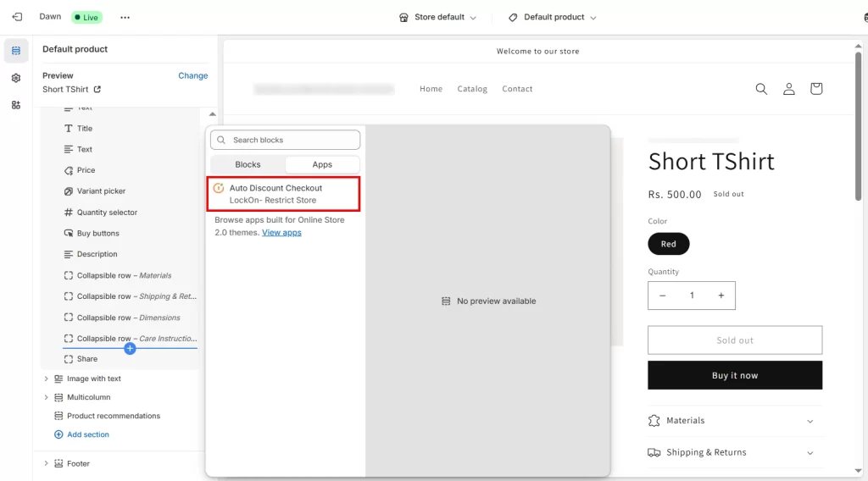Open the app embeds icon in sidebar
This screenshot has height=481, width=868.
pos(16,105)
